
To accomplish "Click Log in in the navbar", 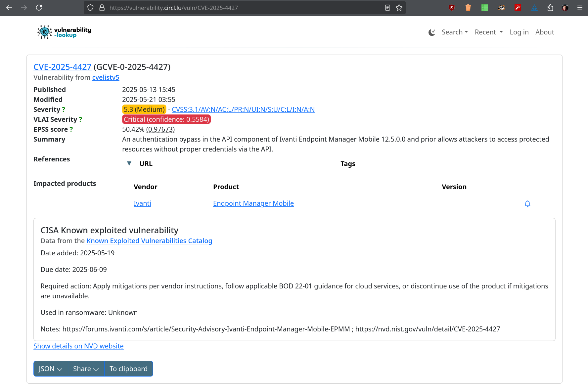I will click(x=519, y=32).
